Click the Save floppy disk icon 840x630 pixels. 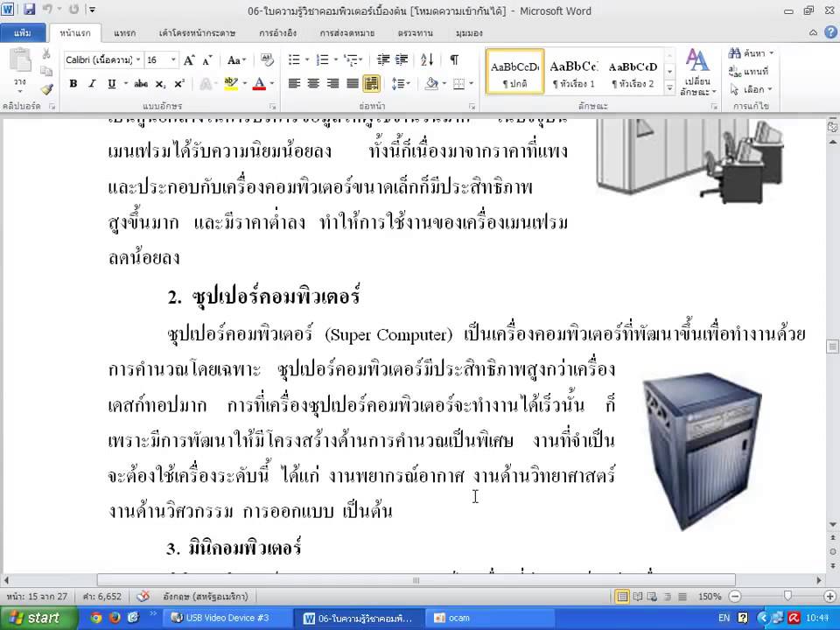click(x=29, y=9)
